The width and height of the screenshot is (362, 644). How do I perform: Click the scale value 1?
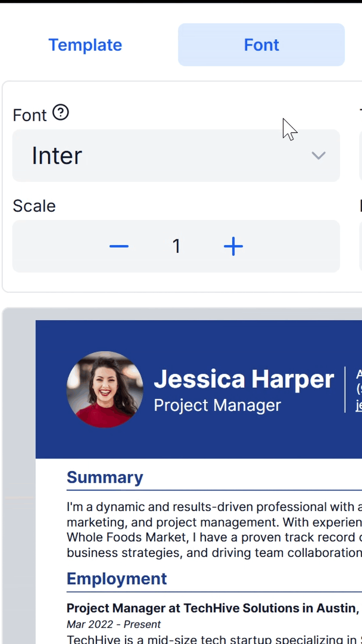tap(176, 246)
